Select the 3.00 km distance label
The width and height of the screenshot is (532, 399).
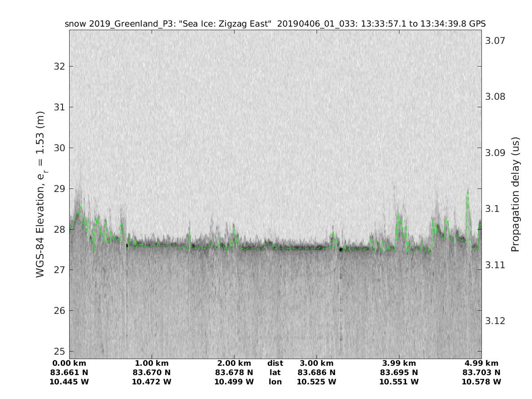(x=317, y=363)
